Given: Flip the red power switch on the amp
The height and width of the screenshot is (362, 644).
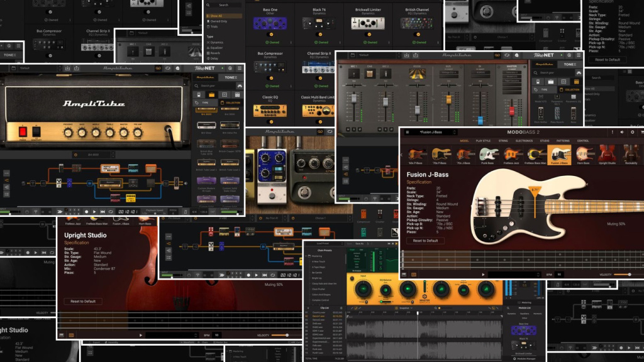Looking at the screenshot, I should [23, 132].
